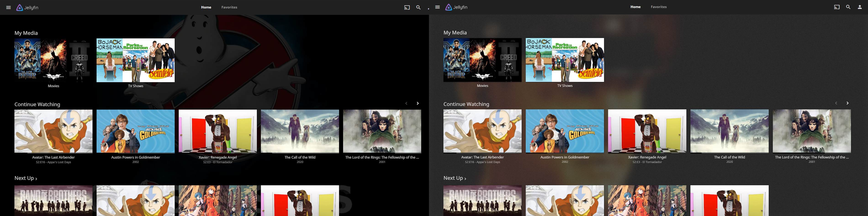Open cast-to-device icon in left window

(407, 7)
